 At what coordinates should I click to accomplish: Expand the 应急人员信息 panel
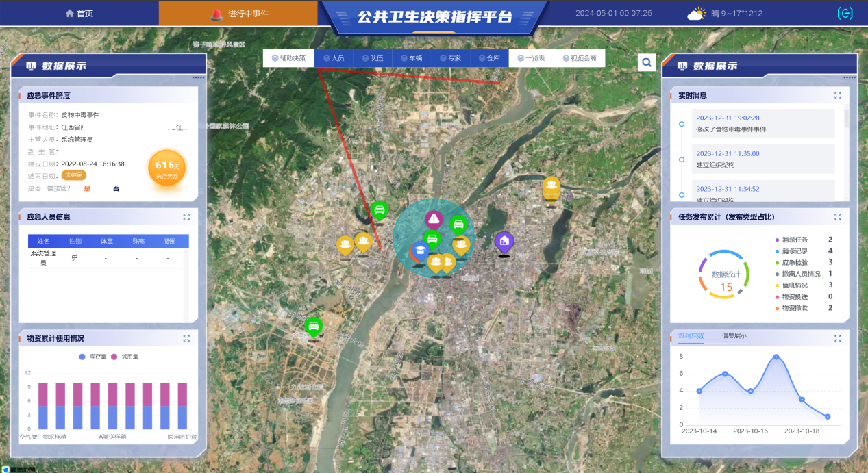click(x=186, y=217)
